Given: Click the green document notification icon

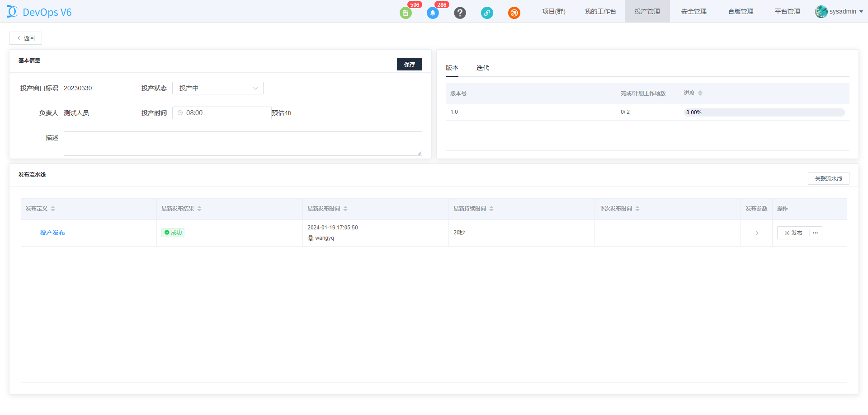Looking at the screenshot, I should pyautogui.click(x=406, y=13).
